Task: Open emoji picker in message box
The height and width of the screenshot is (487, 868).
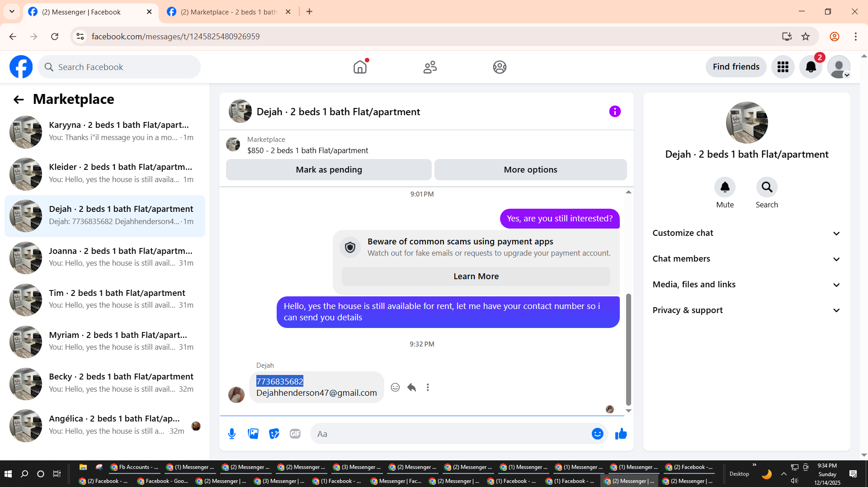Action: pos(597,434)
